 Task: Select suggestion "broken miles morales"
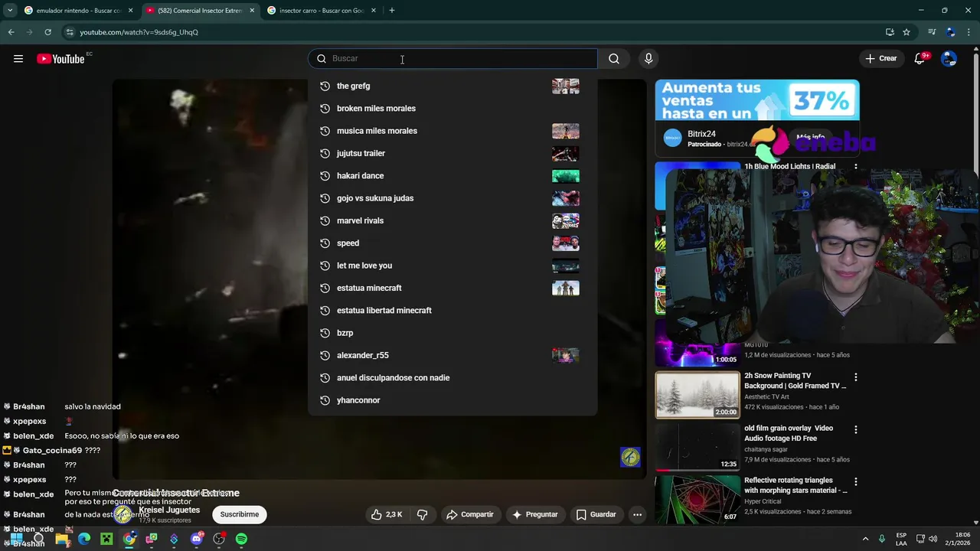[452, 109]
